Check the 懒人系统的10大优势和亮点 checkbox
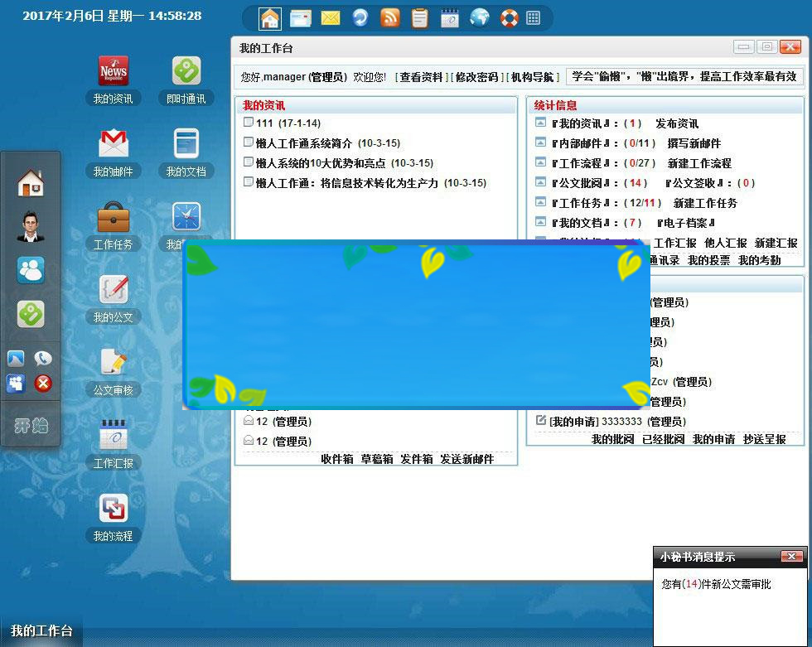 [249, 162]
